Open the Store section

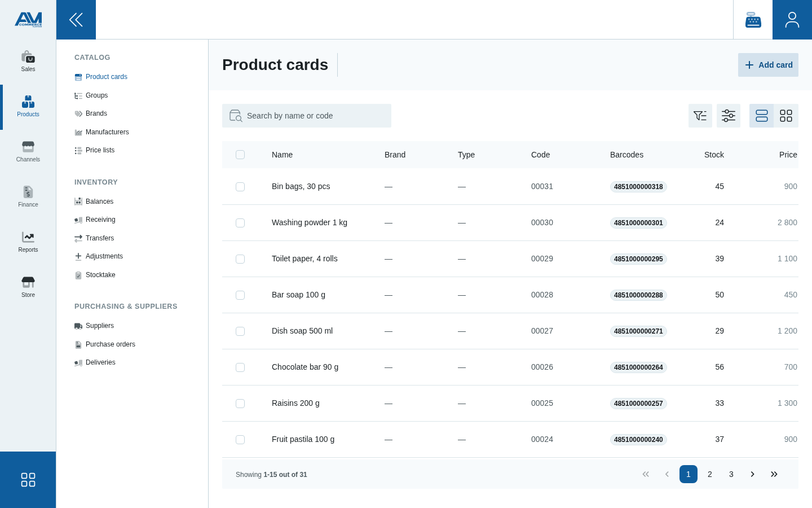(x=28, y=288)
